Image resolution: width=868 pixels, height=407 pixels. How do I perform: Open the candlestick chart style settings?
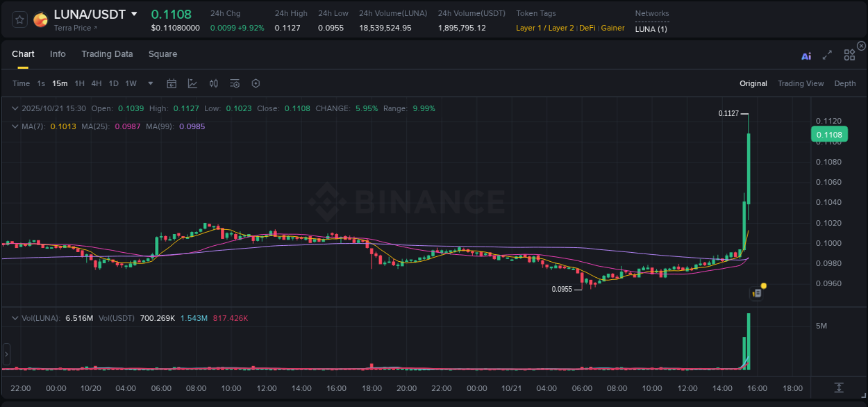pyautogui.click(x=213, y=83)
